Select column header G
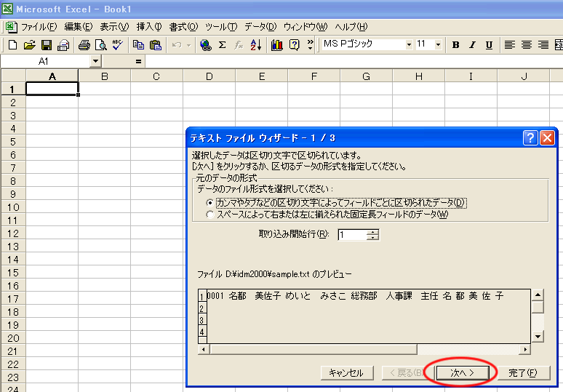 (366, 76)
